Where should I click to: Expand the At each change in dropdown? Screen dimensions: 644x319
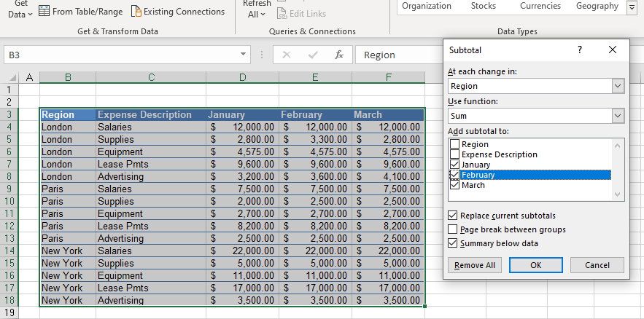[x=618, y=86]
